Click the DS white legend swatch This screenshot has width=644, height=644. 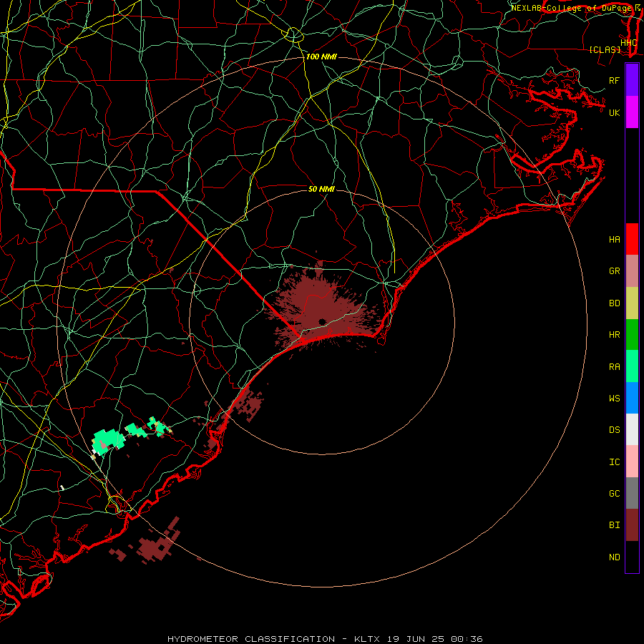pos(632,429)
